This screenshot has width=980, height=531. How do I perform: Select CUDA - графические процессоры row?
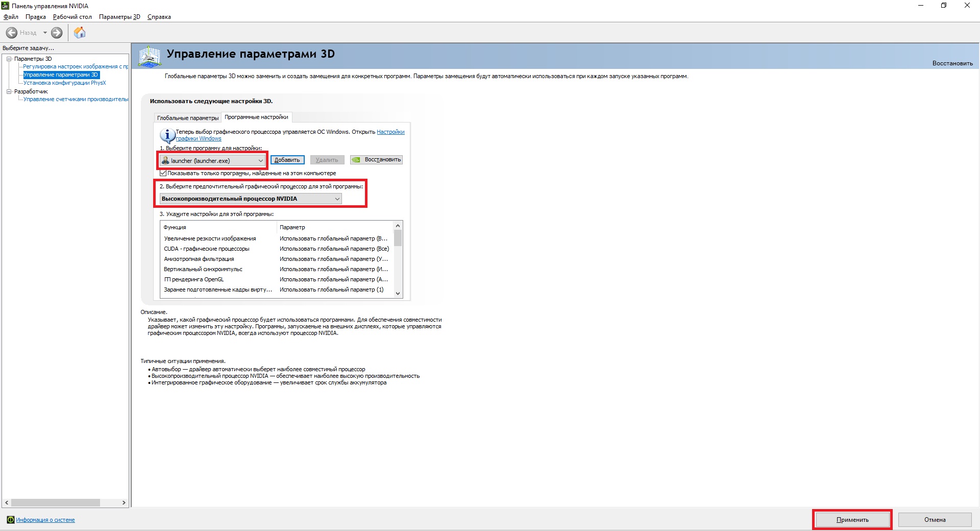pyautogui.click(x=277, y=249)
